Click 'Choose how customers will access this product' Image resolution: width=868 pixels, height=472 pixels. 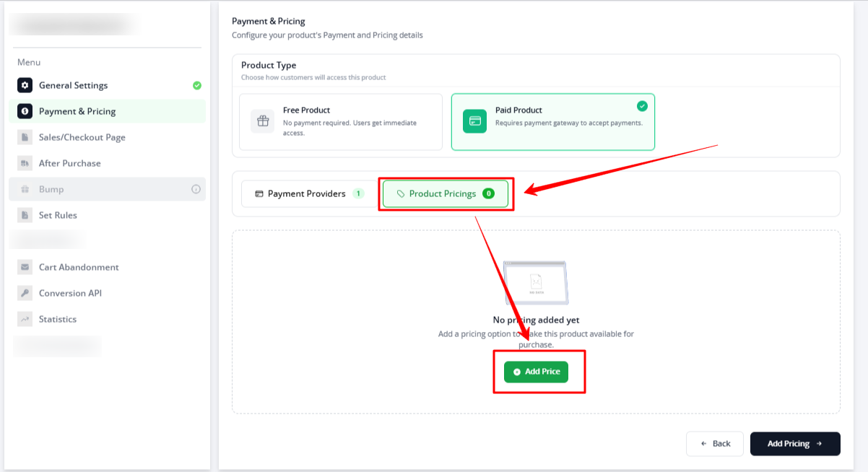(313, 77)
